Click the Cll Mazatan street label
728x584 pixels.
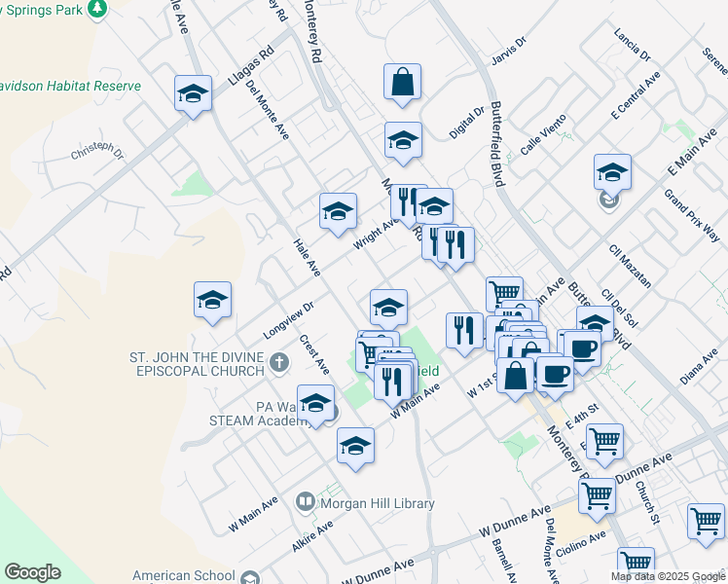click(630, 266)
